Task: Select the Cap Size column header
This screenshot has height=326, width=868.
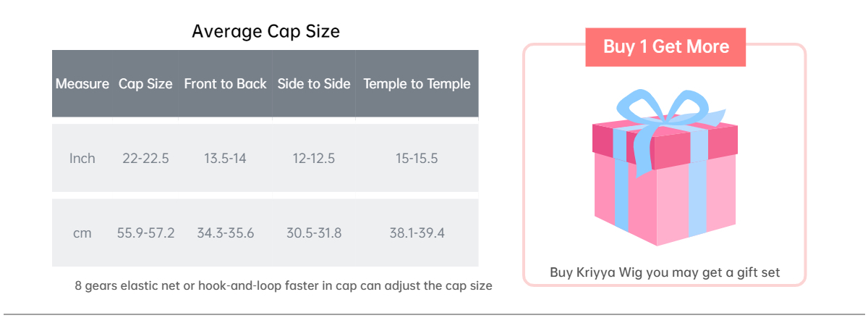Action: pos(145,83)
